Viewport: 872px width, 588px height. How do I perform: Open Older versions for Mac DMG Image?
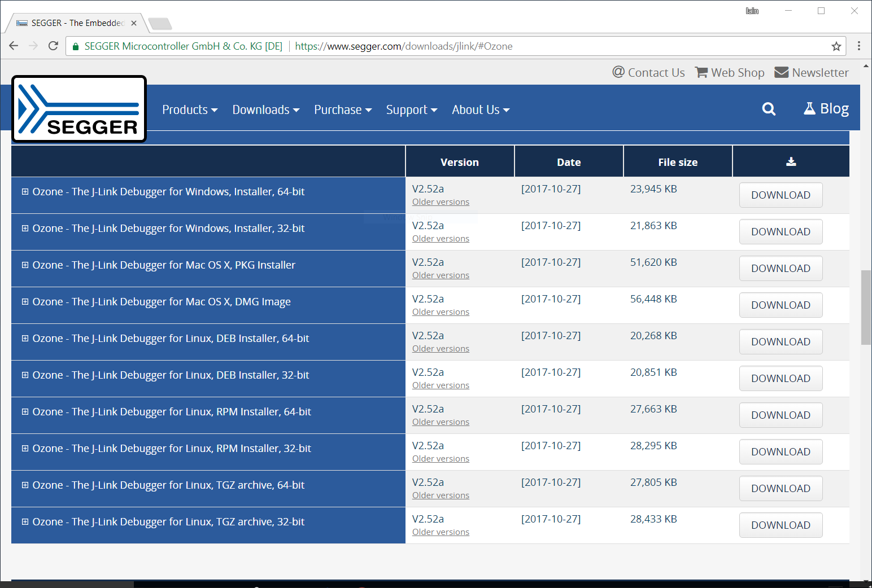[441, 312]
